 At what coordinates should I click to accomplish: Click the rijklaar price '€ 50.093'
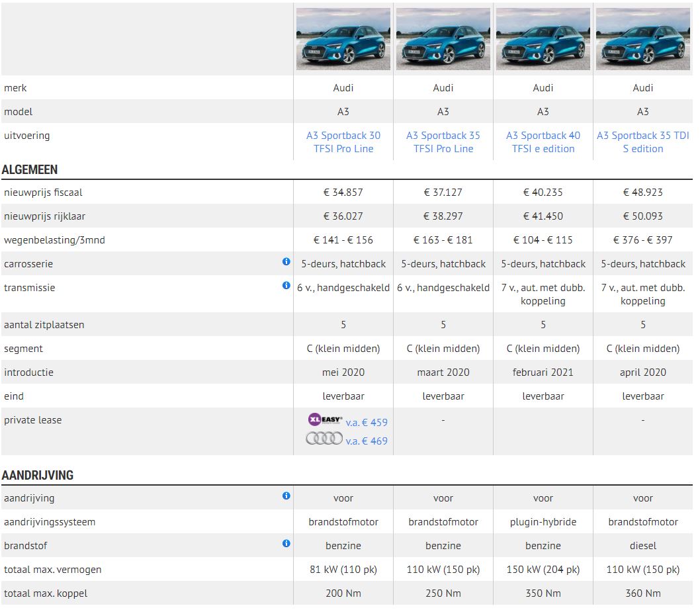point(643,216)
